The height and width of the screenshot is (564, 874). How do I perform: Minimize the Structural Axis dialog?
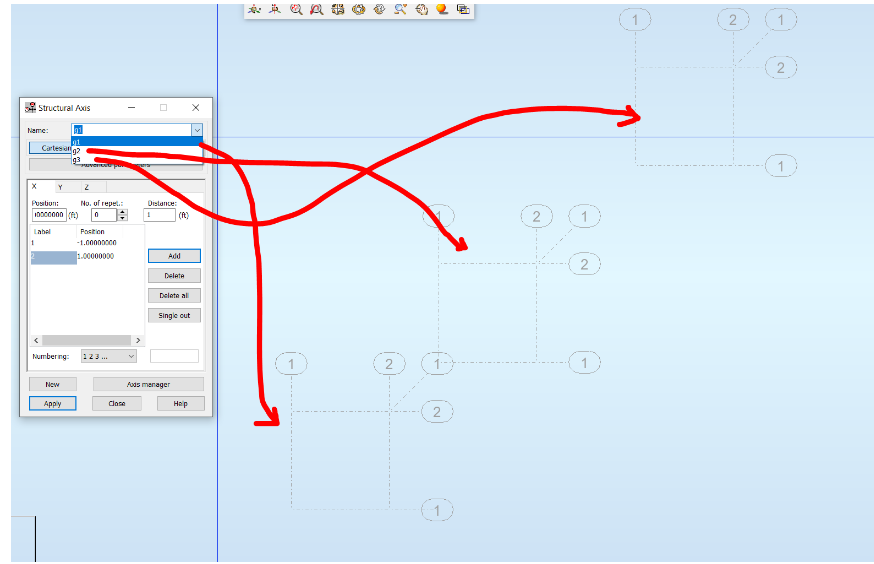click(x=132, y=108)
